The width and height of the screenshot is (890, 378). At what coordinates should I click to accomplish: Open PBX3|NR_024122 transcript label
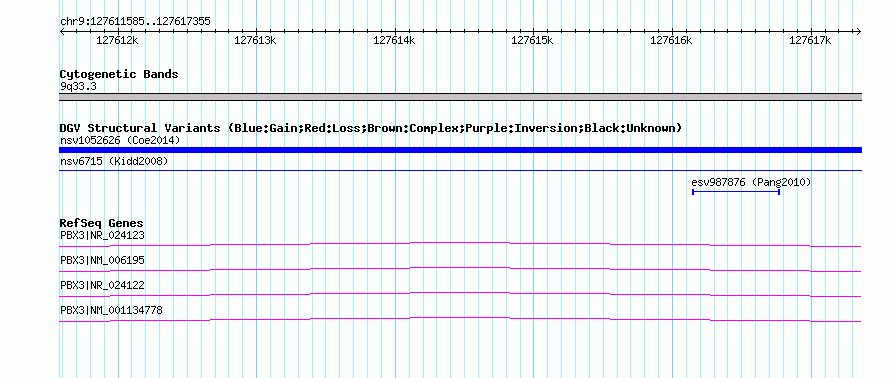click(102, 285)
